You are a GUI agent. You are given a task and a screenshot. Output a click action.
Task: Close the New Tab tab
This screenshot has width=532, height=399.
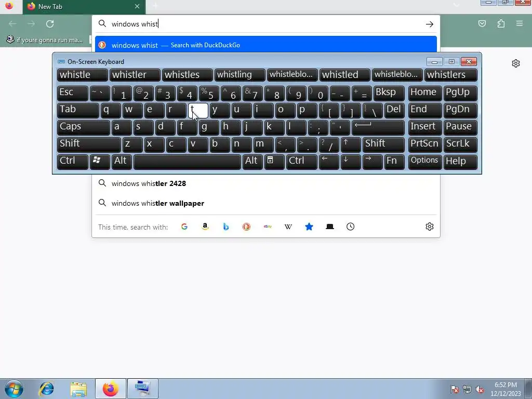(x=137, y=6)
